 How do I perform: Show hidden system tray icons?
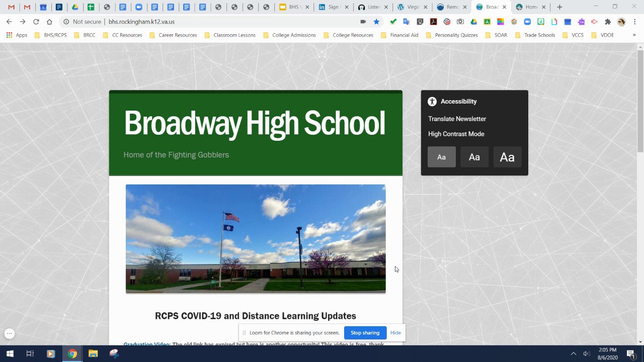[x=573, y=353]
